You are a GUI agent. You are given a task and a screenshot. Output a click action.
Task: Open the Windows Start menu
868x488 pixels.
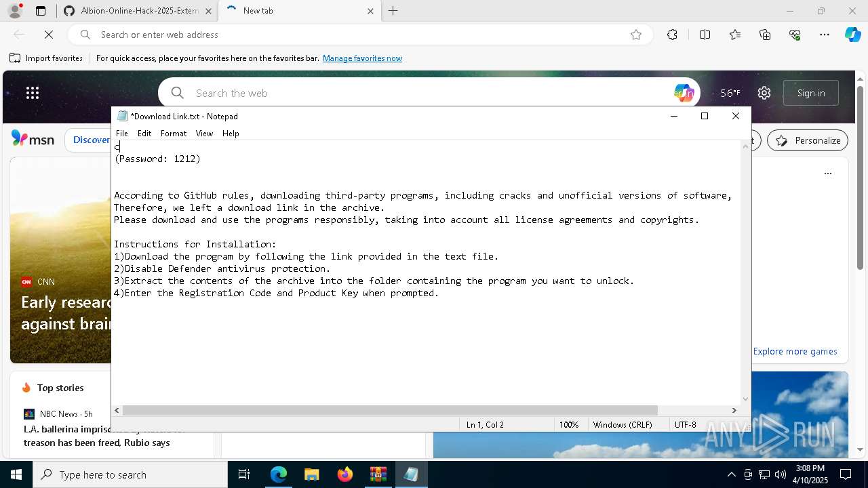pos(16,474)
